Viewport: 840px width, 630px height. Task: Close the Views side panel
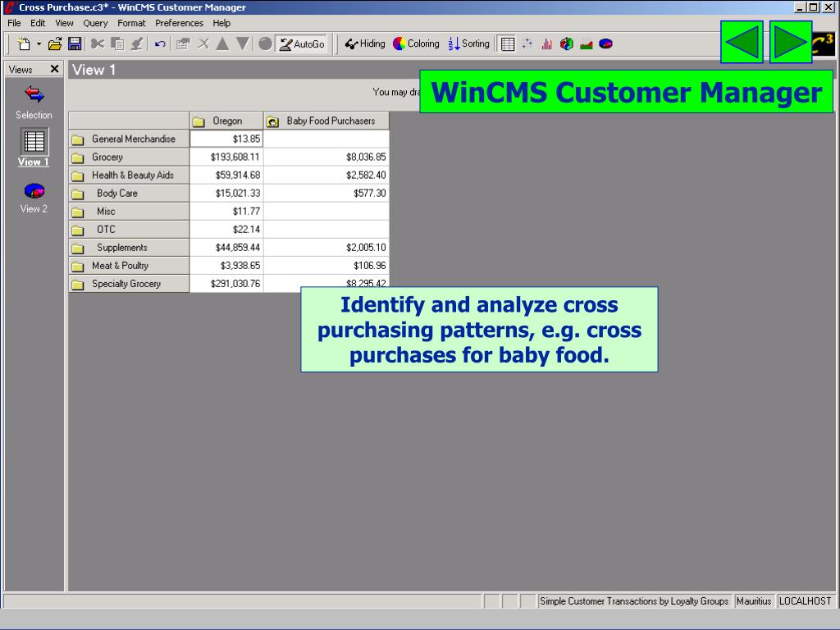coord(54,69)
